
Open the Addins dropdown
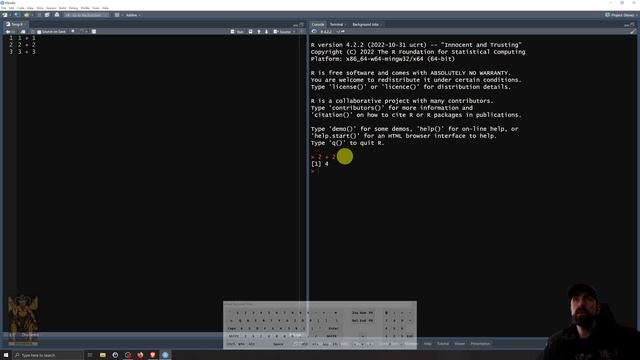133,15
